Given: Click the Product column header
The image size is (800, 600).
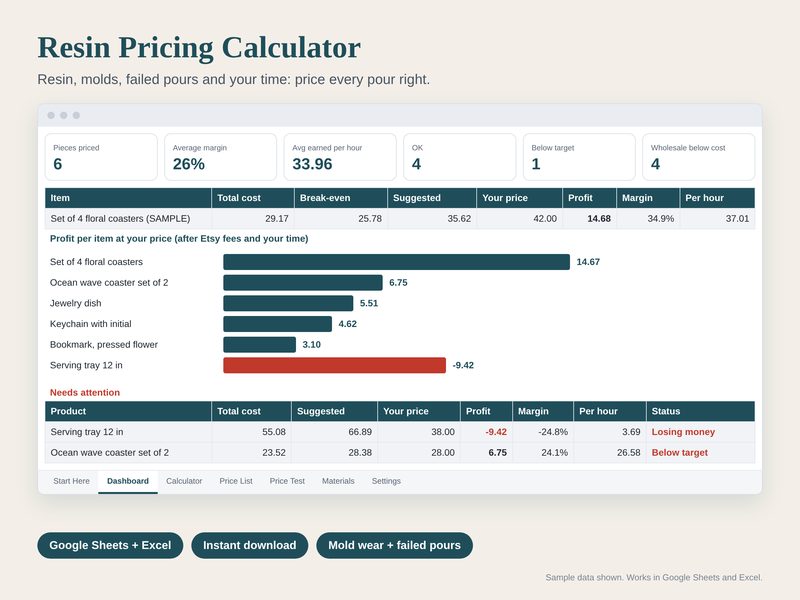Looking at the screenshot, I should tap(128, 411).
